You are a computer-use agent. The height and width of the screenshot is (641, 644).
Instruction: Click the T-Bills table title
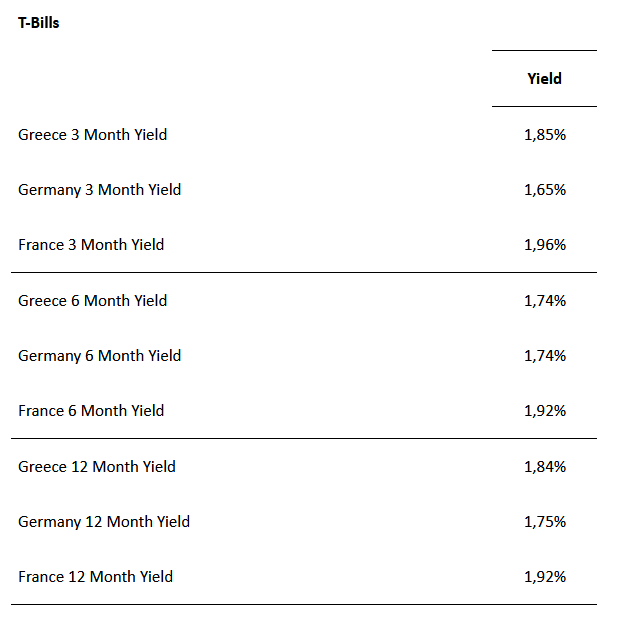tap(39, 23)
